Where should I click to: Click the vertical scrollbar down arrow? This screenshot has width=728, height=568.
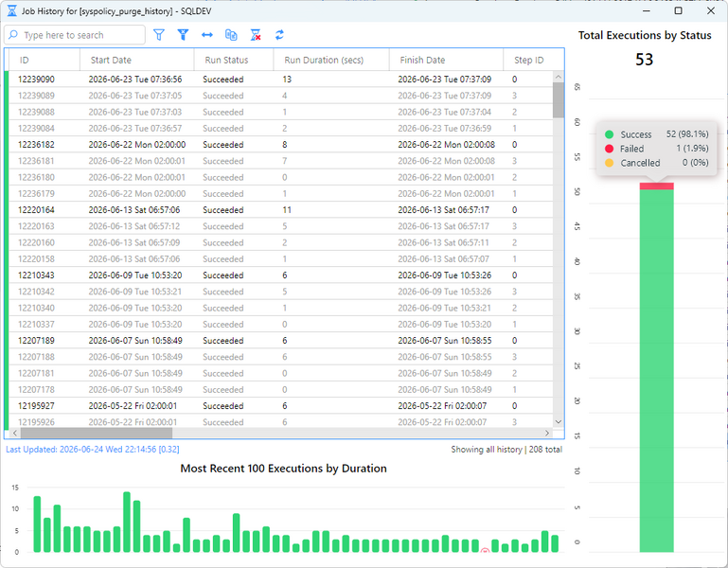pos(559,421)
